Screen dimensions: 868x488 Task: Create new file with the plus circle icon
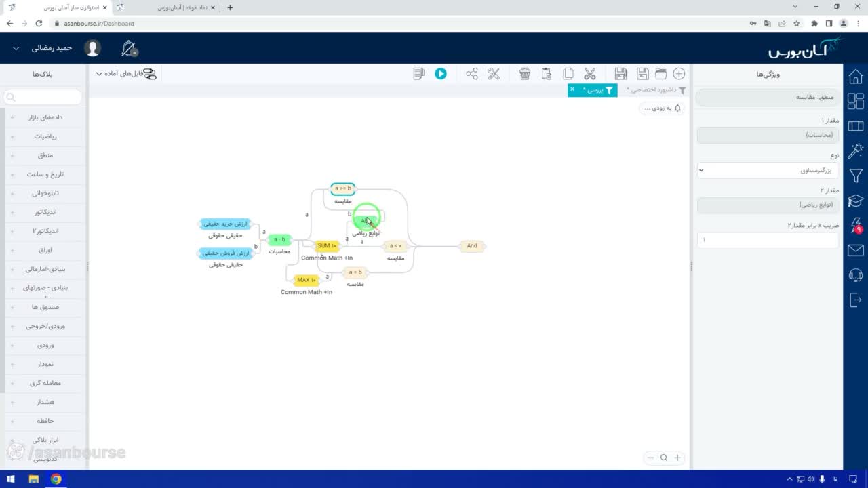[x=679, y=74]
